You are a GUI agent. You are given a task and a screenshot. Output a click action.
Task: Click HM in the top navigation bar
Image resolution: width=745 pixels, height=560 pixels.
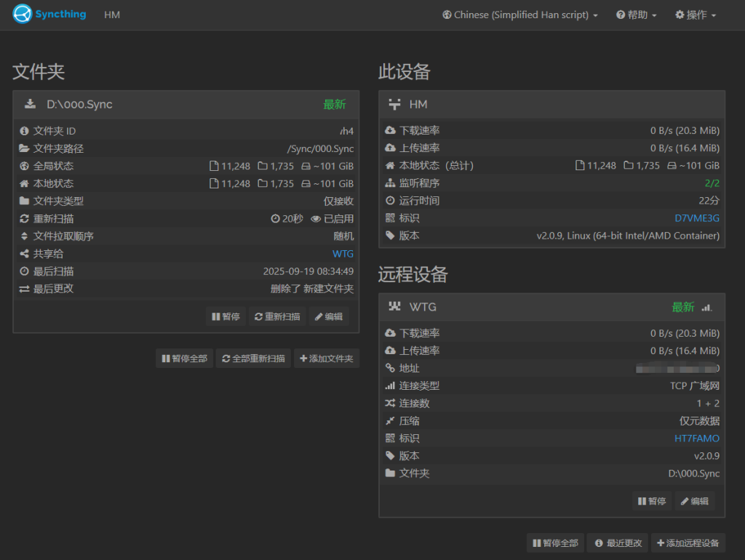click(x=112, y=15)
